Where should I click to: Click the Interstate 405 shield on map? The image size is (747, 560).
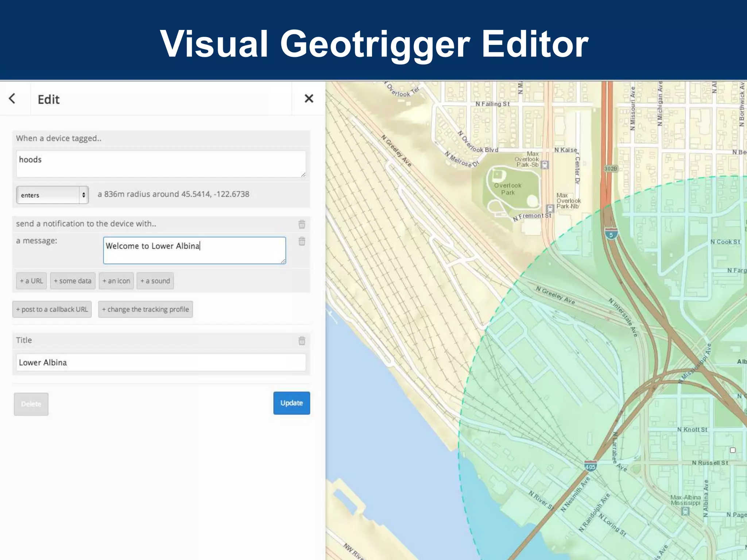[x=590, y=466]
